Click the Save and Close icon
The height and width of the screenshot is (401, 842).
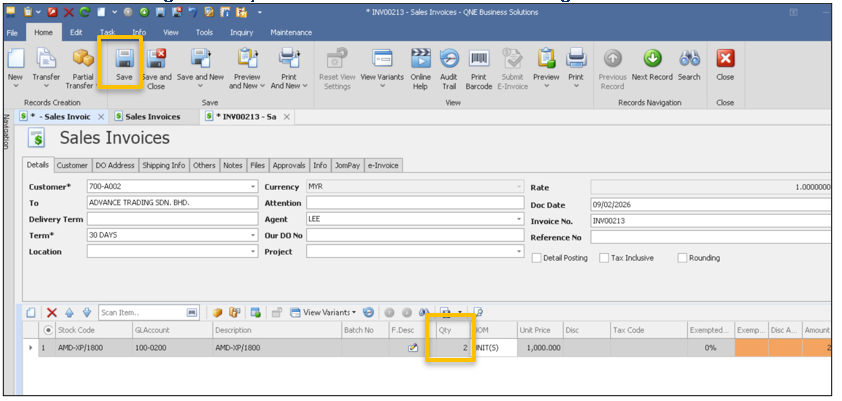pos(156,59)
